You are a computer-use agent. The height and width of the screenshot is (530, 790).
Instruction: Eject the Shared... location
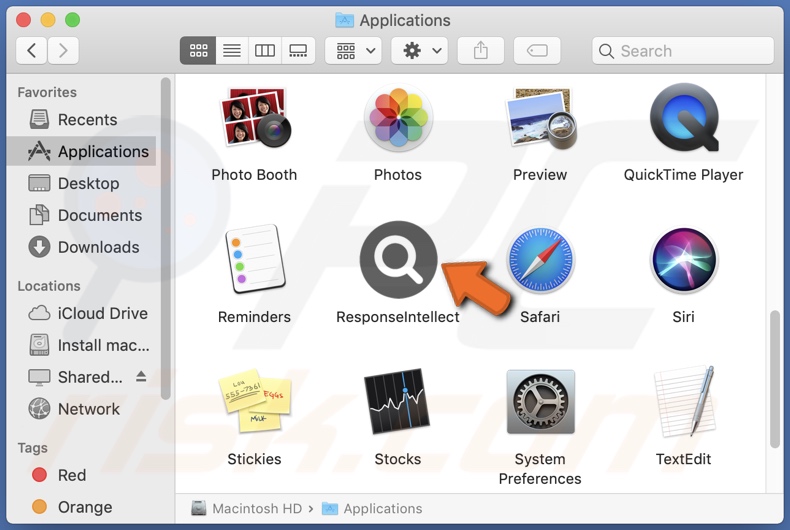(x=141, y=376)
